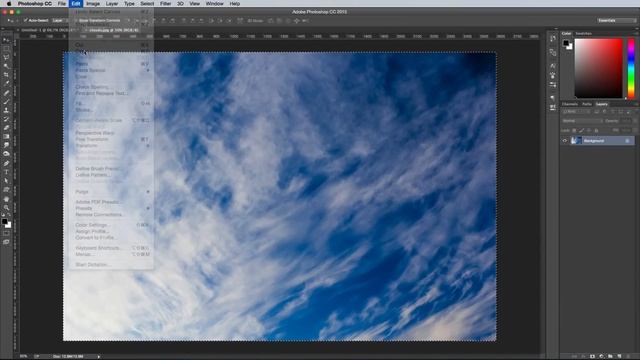This screenshot has height=360, width=640.
Task: Select the Zoom tool
Action: 6,207
